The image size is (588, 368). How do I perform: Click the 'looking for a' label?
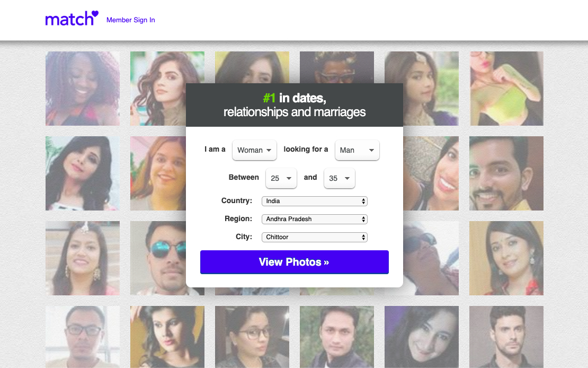[306, 150]
